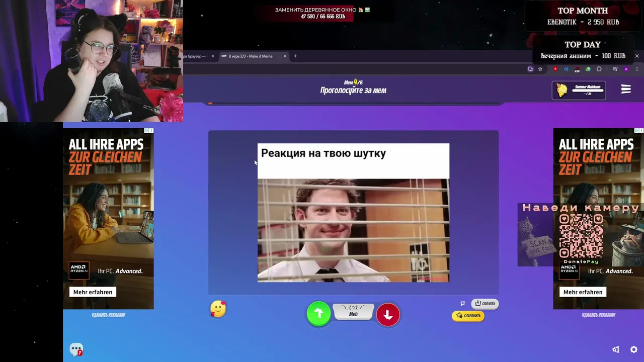Open the media controls playlist icon

click(615, 69)
